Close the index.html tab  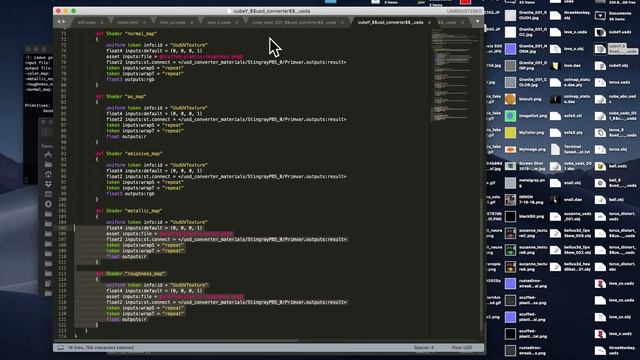click(144, 22)
